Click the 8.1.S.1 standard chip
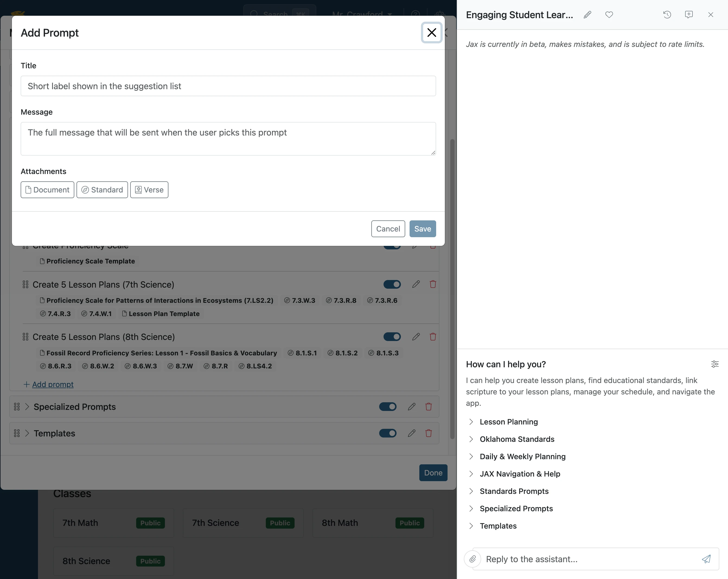This screenshot has width=728, height=579. (302, 353)
